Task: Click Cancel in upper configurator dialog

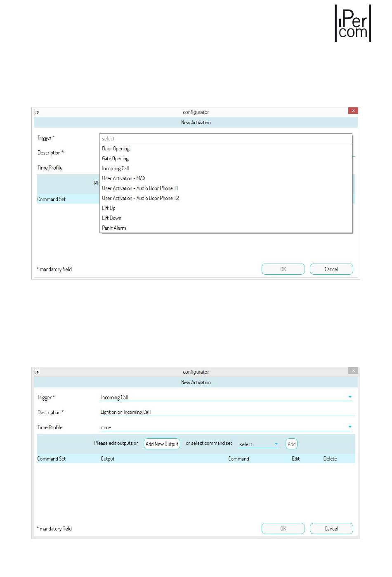Action: point(331,269)
